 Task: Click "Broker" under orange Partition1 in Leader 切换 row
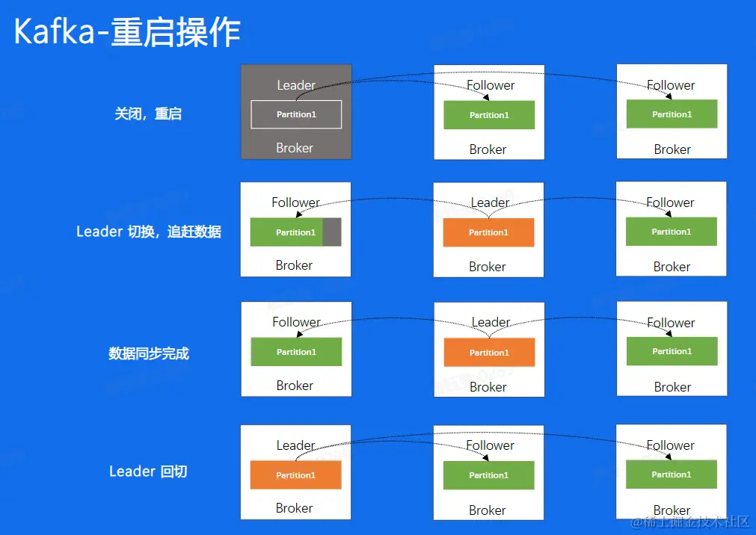488,267
